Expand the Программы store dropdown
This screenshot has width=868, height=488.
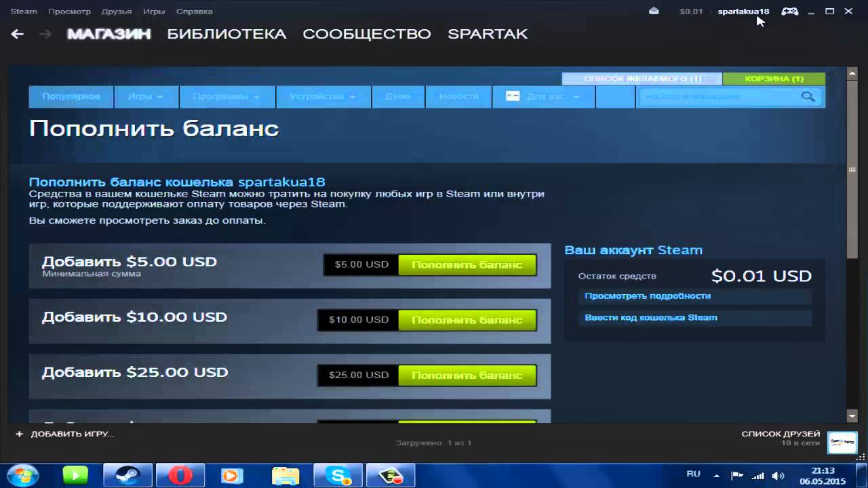tap(227, 97)
